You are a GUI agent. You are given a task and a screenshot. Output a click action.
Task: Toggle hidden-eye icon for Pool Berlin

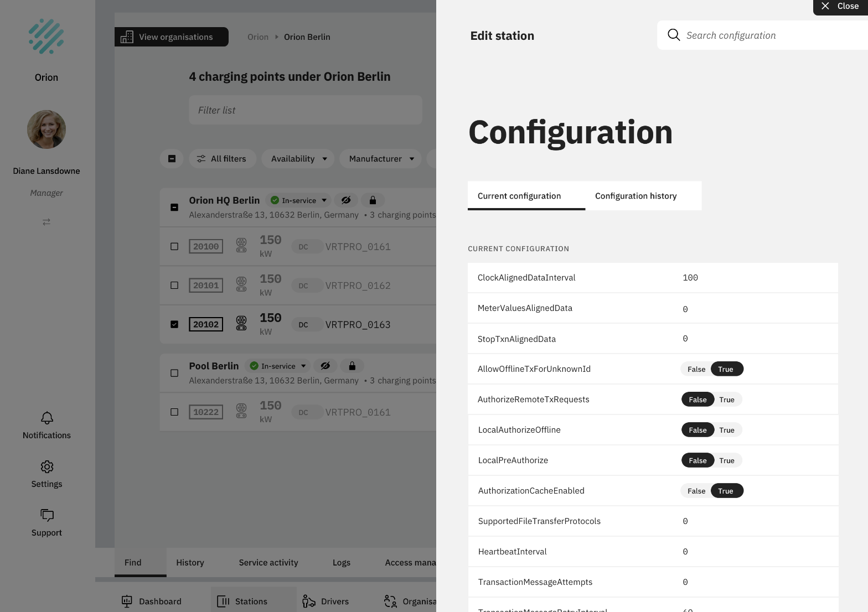click(325, 366)
